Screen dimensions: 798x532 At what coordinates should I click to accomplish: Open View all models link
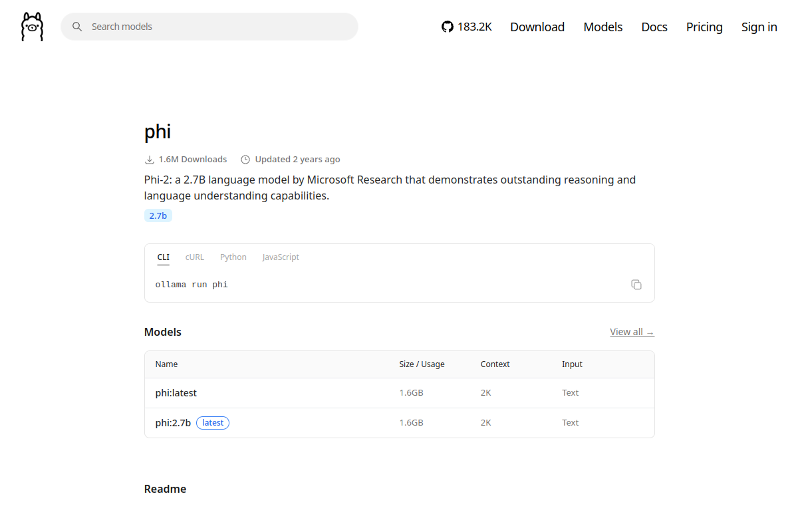click(x=632, y=332)
